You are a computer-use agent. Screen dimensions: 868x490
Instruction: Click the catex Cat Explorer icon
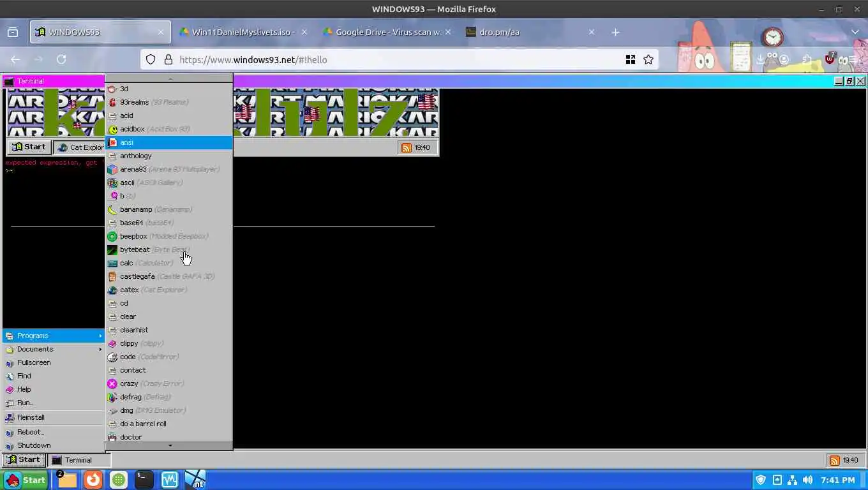[x=112, y=290]
